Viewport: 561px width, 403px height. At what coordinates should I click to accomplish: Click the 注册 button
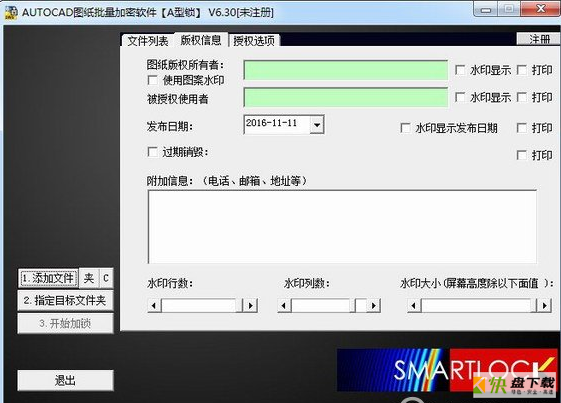tap(539, 39)
